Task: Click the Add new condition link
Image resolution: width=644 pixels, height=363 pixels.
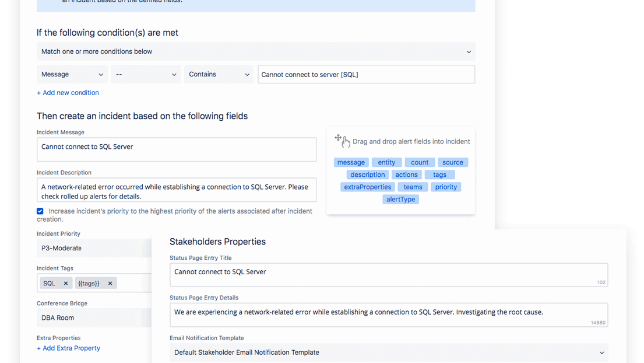Action: pyautogui.click(x=68, y=93)
